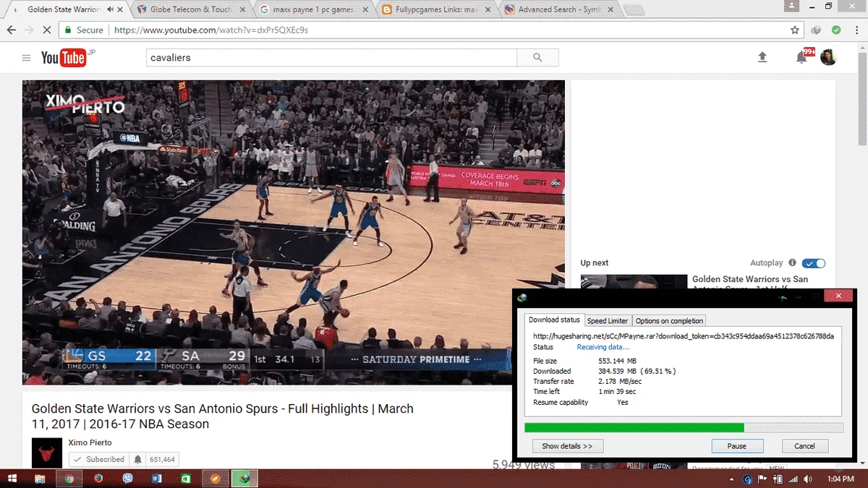Open File Explorer from the taskbar
The image size is (868, 488).
point(40,479)
